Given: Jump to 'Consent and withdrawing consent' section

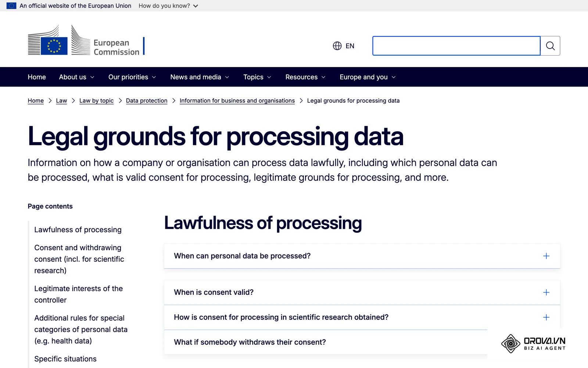Looking at the screenshot, I should click(x=79, y=259).
